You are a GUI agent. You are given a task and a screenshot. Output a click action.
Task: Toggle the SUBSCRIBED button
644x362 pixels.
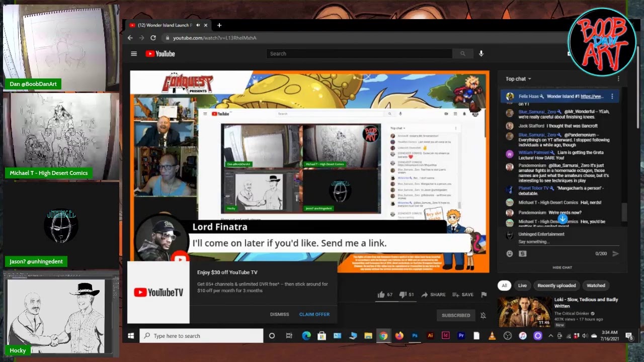pos(456,315)
